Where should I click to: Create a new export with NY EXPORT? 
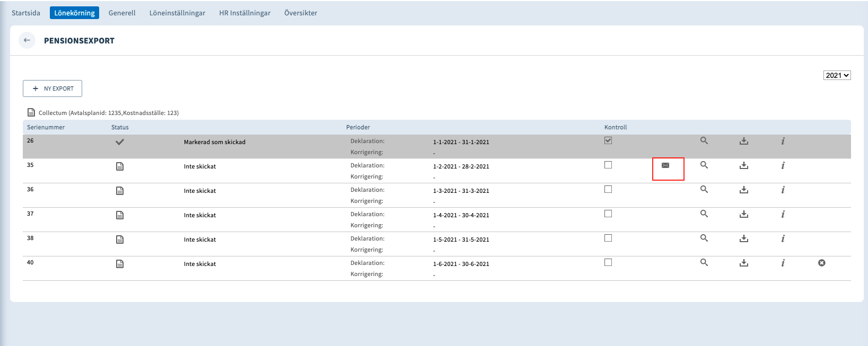point(52,88)
